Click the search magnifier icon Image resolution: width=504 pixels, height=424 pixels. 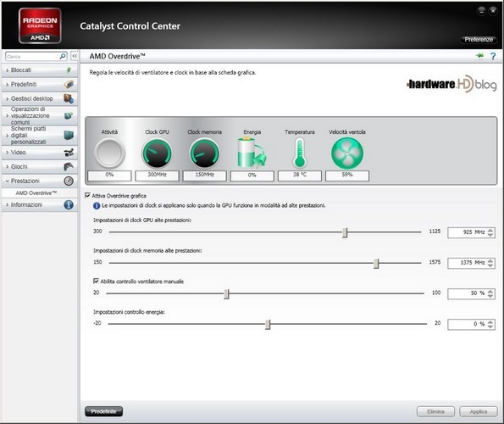tap(63, 56)
